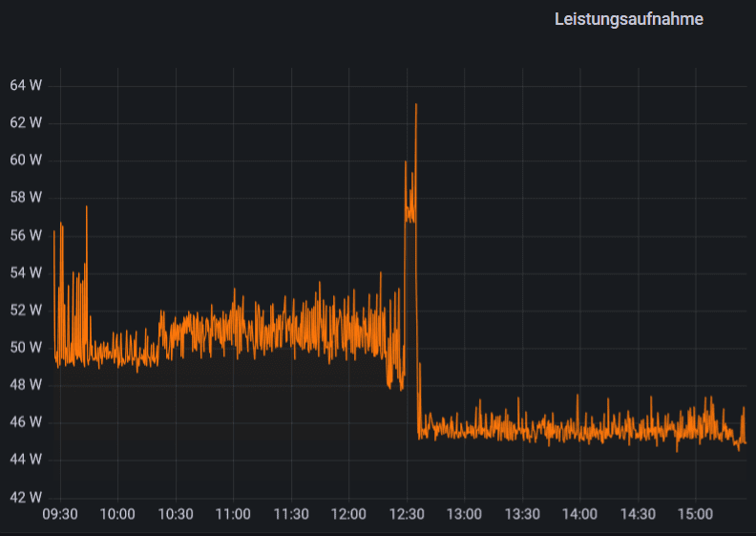Click the 14:00 time axis label

(x=580, y=514)
